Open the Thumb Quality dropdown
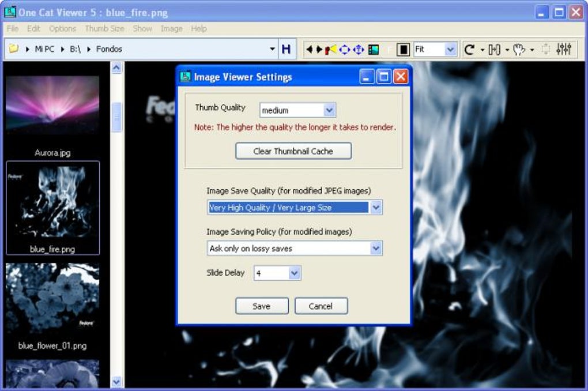 coord(329,110)
